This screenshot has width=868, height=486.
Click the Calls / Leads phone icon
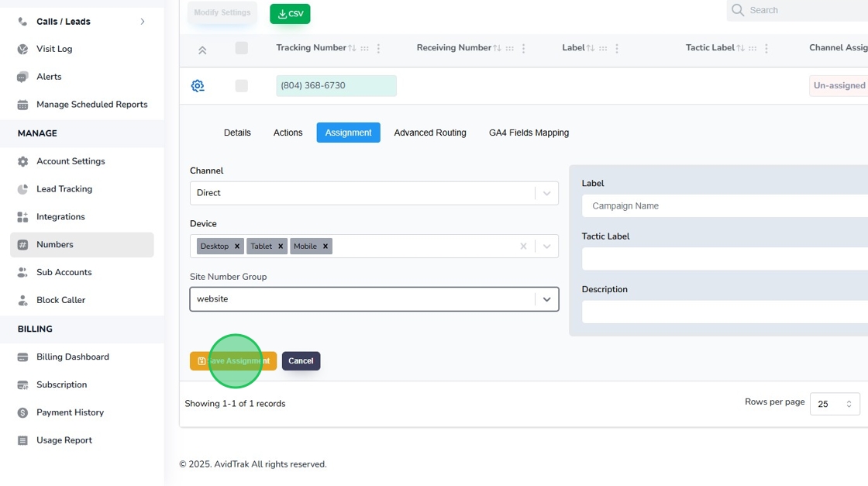pos(22,22)
